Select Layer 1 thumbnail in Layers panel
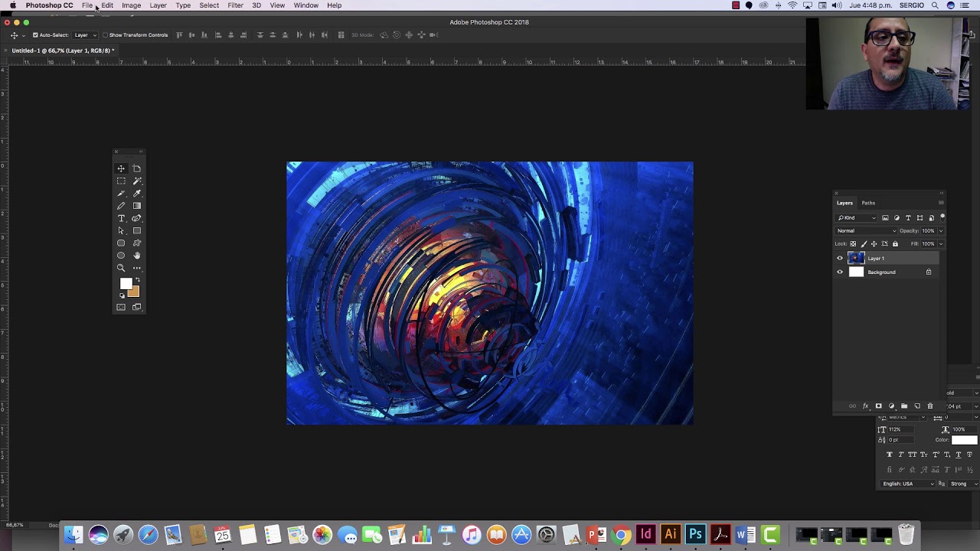Image resolution: width=980 pixels, height=551 pixels. click(856, 258)
